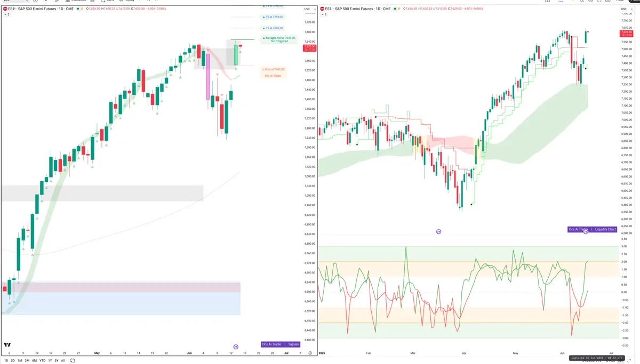
Task: Click green market-status dot in right chart header
Action: [396, 9]
